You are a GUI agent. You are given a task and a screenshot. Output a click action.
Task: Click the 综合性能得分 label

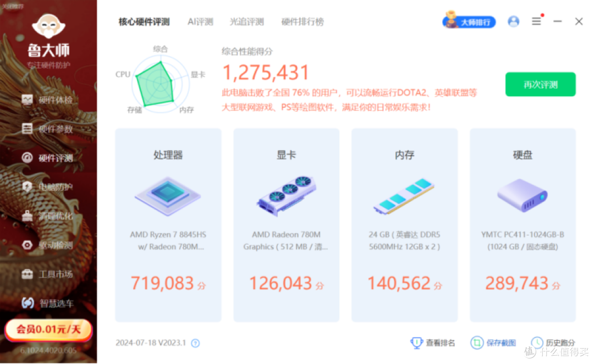click(247, 52)
